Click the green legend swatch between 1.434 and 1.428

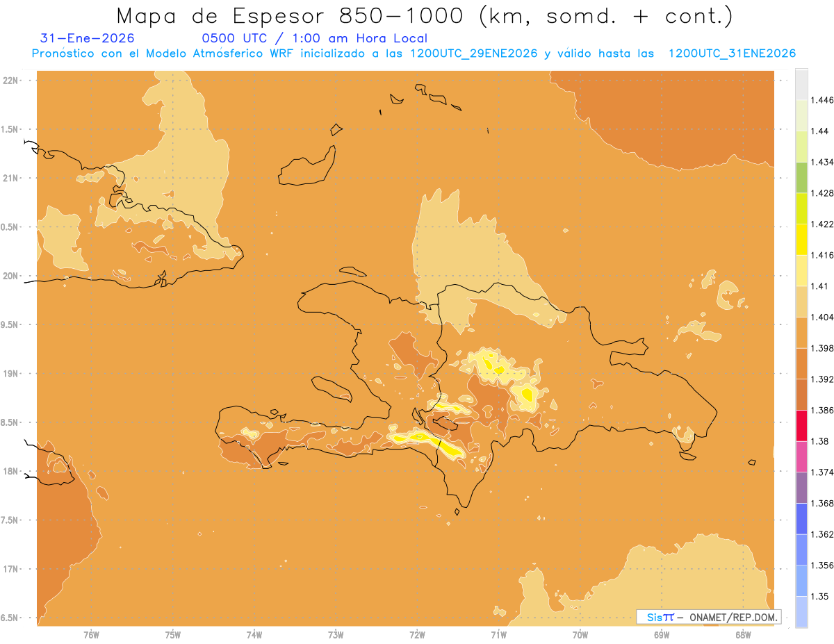(x=801, y=177)
